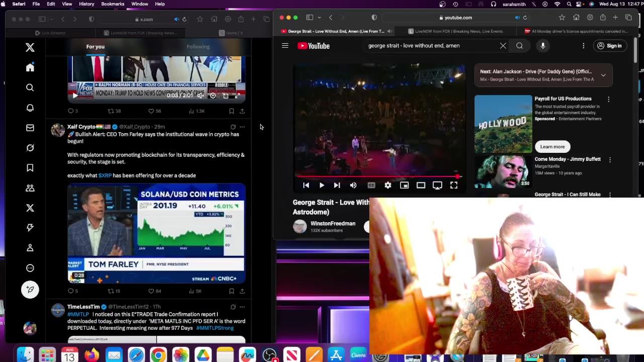Start YouTube voice search microphone
The image size is (644, 362).
click(542, 46)
